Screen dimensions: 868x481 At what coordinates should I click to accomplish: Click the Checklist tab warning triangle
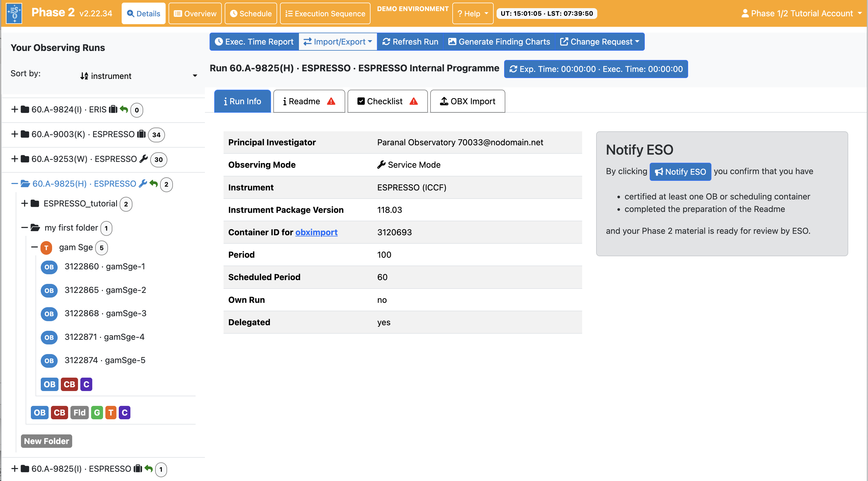414,101
